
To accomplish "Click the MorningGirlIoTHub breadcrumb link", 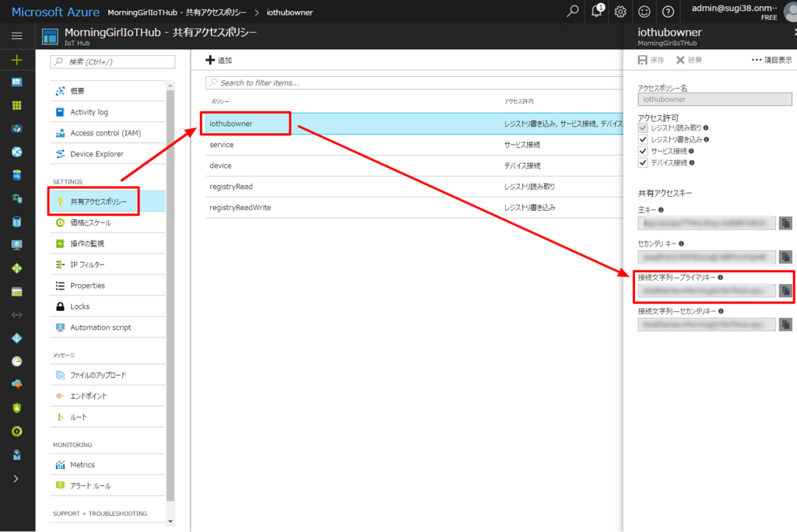I will click(x=177, y=12).
